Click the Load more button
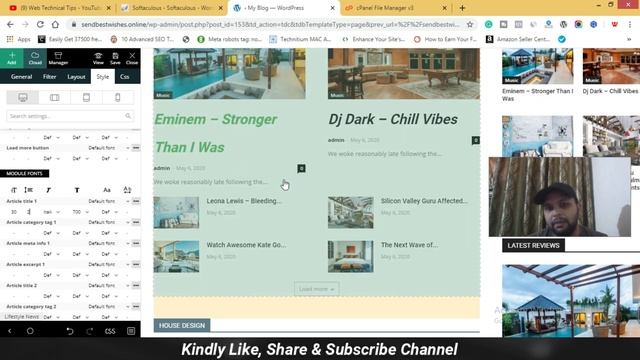This screenshot has height=360, width=640. click(316, 289)
